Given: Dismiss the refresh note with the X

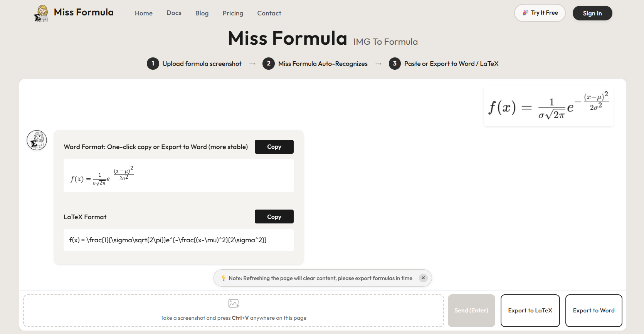Looking at the screenshot, I should (423, 278).
